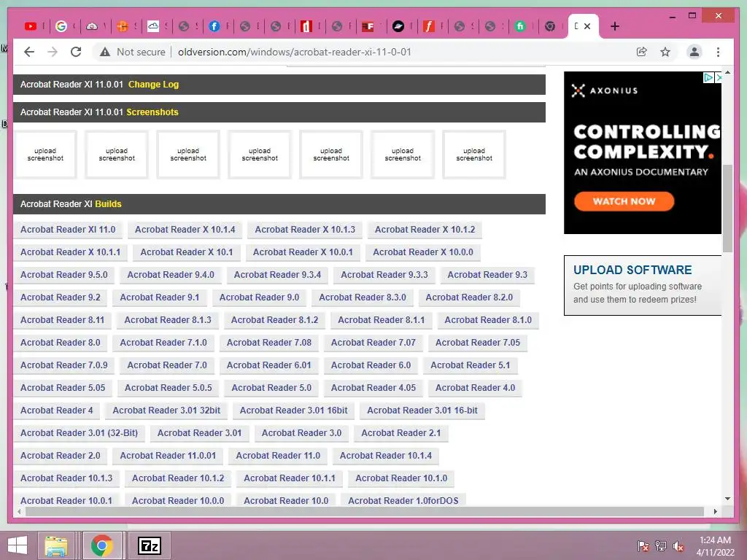Open Acrobat Reader 9.0 build

click(x=259, y=297)
